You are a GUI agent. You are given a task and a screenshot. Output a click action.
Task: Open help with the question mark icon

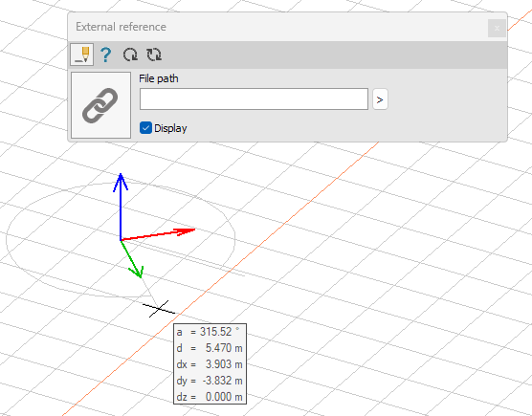106,55
